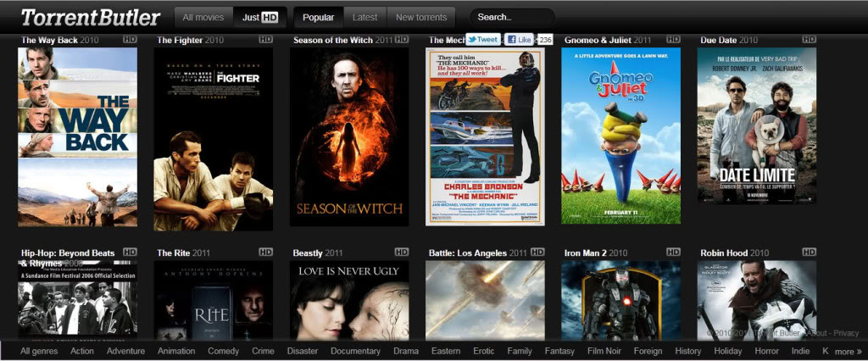Click Season of the Witch title link
The width and height of the screenshot is (868, 361).
coord(332,40)
